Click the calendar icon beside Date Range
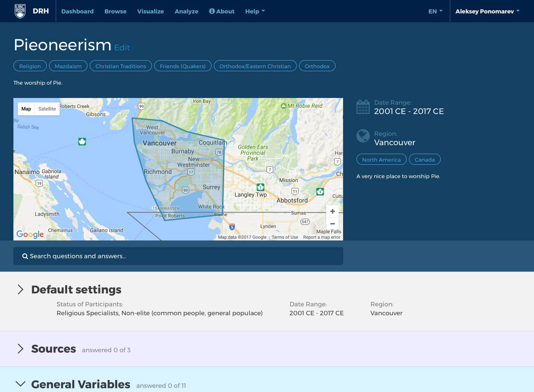This screenshot has width=534, height=392. 363,107
